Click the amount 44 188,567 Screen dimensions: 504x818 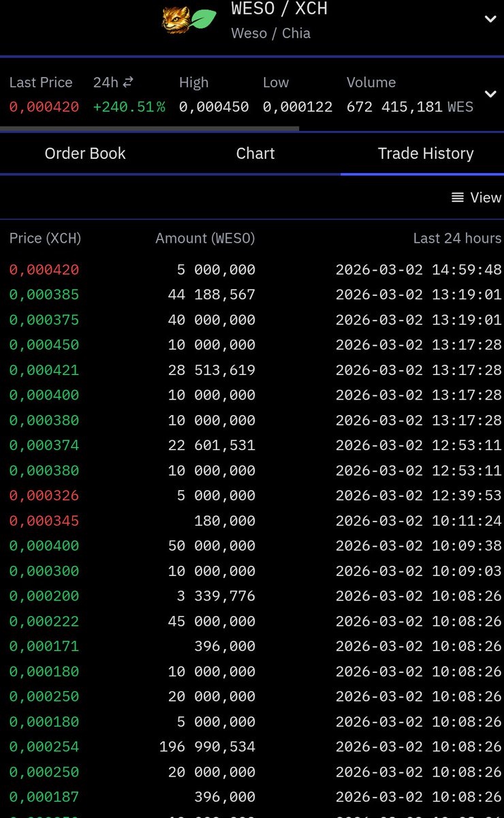(211, 294)
